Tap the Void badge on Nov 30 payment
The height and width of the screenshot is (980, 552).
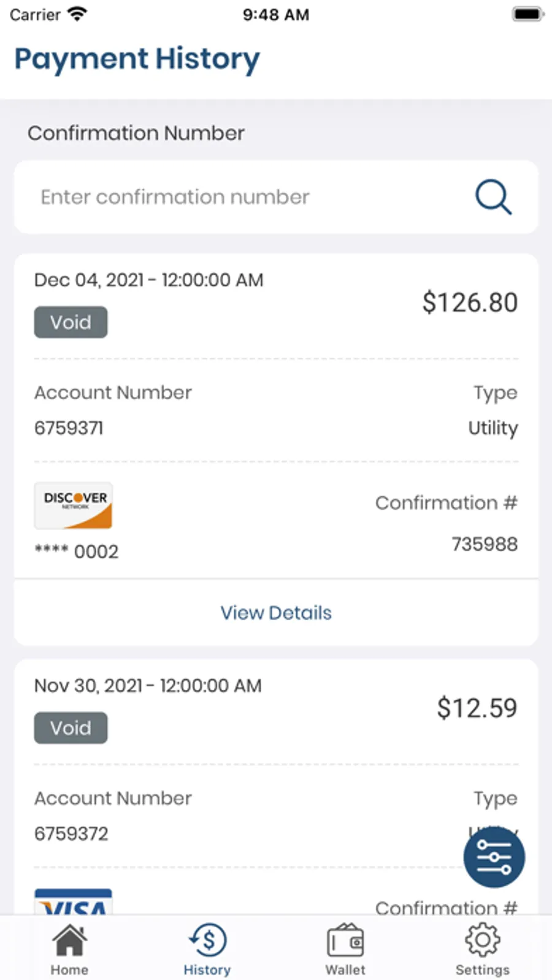click(71, 728)
